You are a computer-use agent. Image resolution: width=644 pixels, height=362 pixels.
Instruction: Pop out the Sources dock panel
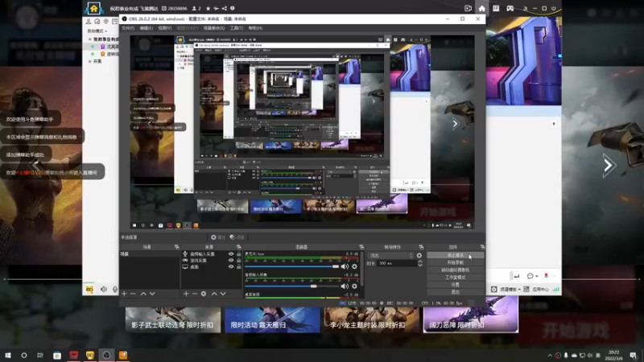click(x=238, y=247)
